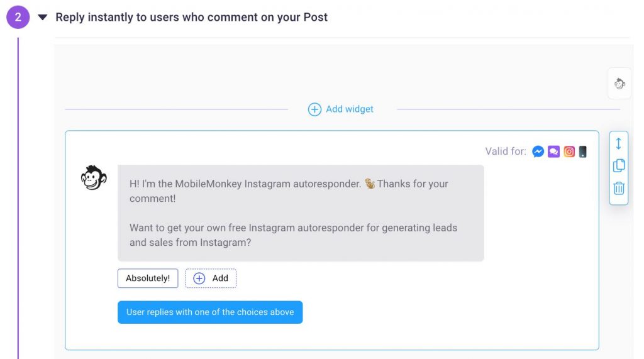Click the section title "Reply instantly to users"

coord(191,18)
